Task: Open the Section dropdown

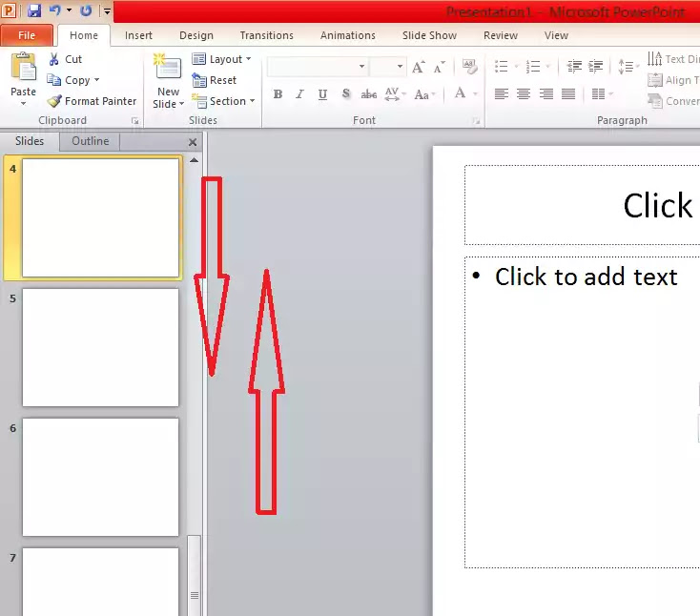Action: click(x=223, y=101)
